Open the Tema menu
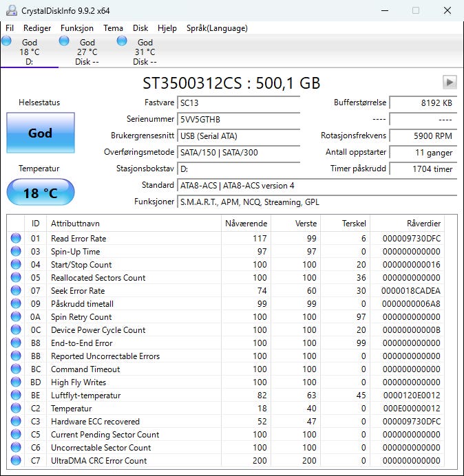Image resolution: width=464 pixels, height=476 pixels. click(113, 28)
